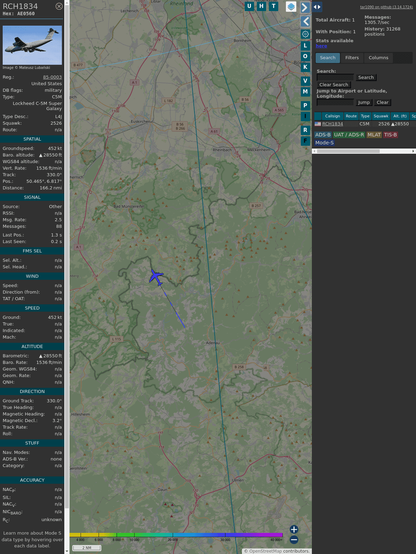The width and height of the screenshot is (416, 554).
Task: Click the Clear Search button
Action: tap(334, 85)
